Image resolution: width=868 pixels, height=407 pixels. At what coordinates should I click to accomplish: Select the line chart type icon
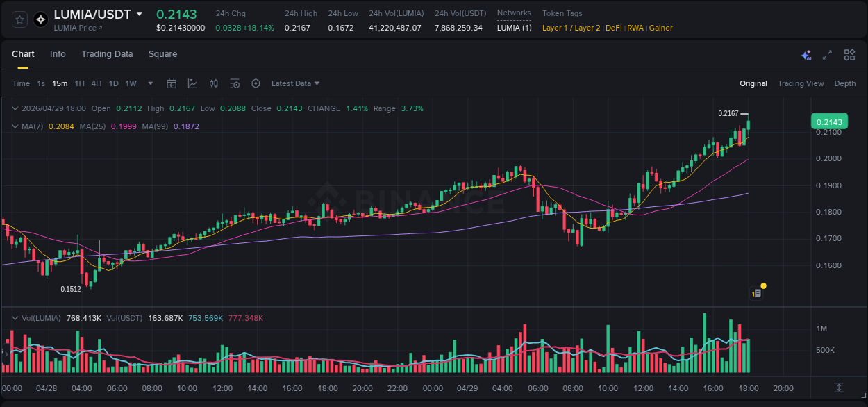click(x=192, y=83)
